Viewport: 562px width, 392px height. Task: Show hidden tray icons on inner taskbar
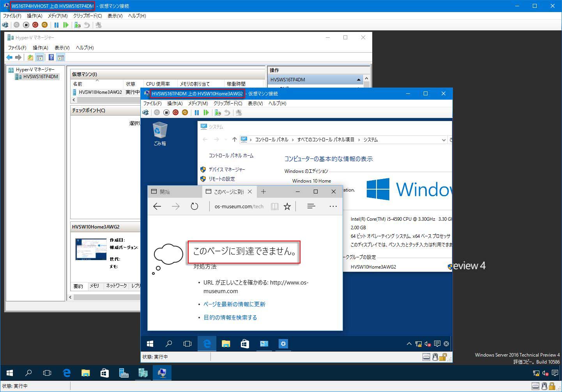(x=409, y=344)
